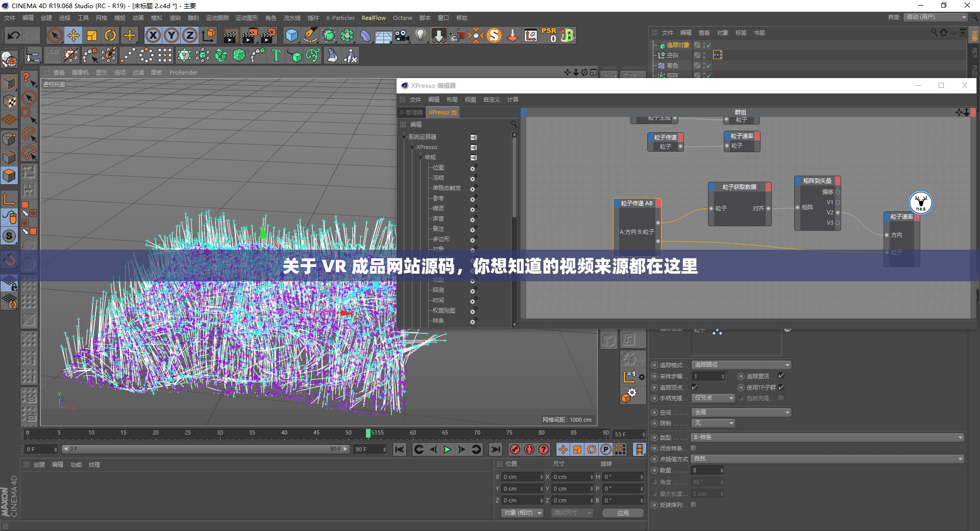Screen dimensions: 980x531
Task: Play animation forward
Action: 447,449
